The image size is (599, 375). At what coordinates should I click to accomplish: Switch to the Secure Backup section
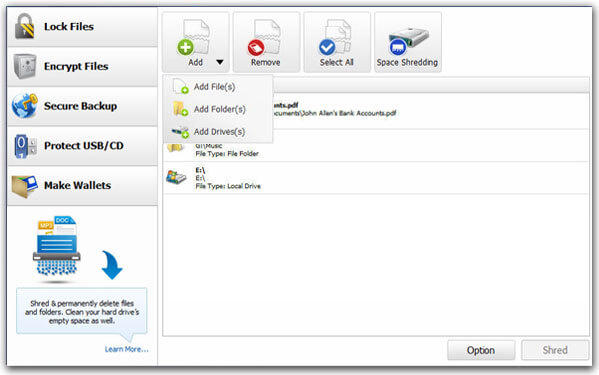[x=83, y=106]
